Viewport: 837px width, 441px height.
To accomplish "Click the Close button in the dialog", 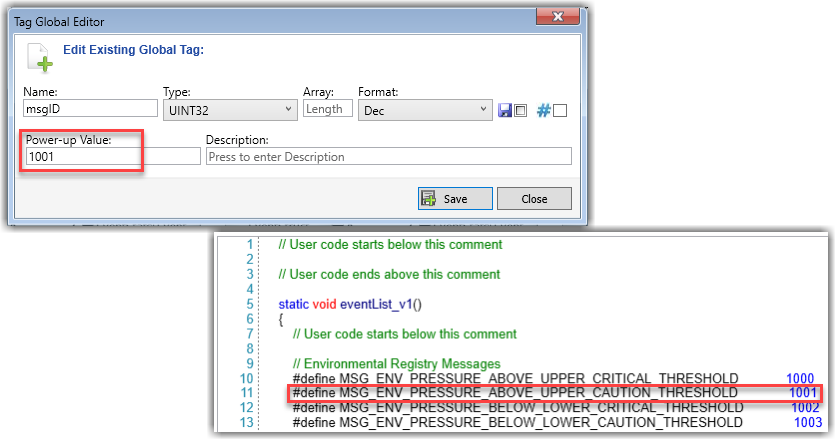I will pyautogui.click(x=534, y=198).
